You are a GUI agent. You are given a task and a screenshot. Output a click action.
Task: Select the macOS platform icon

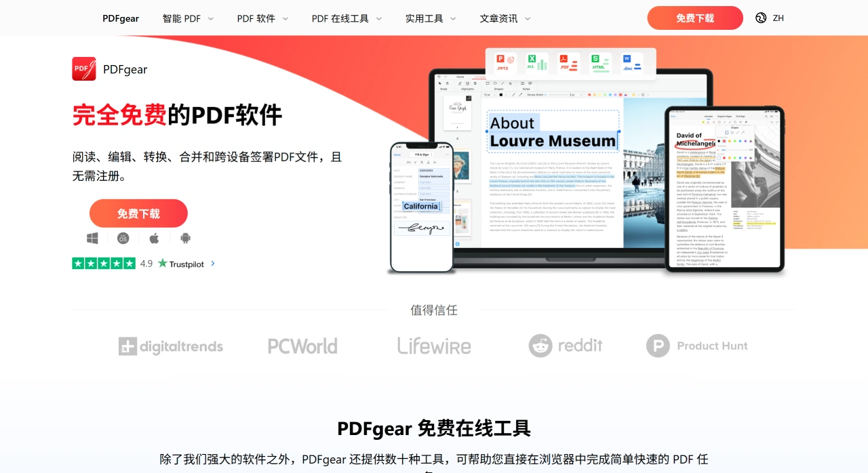click(123, 238)
